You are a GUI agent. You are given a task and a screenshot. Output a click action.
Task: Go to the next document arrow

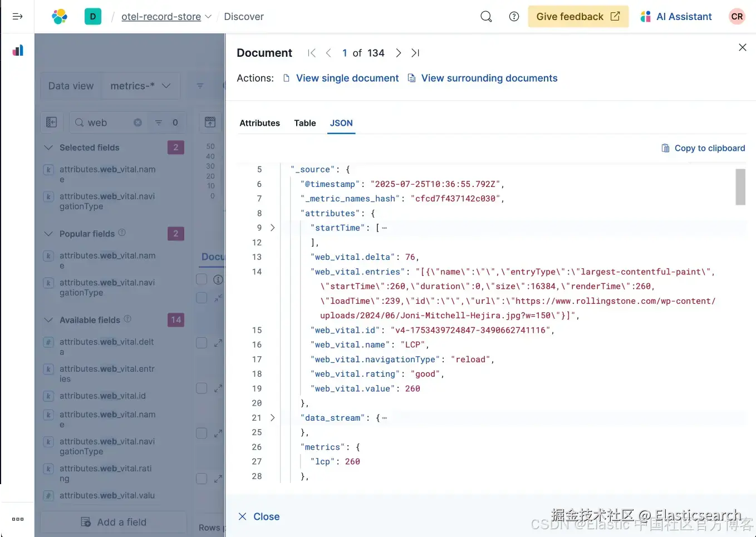coord(399,53)
